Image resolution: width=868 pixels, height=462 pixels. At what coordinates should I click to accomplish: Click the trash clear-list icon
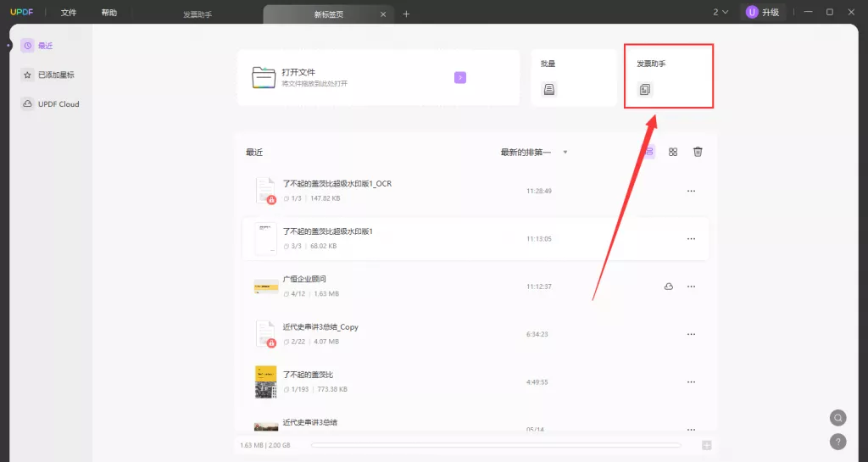698,152
